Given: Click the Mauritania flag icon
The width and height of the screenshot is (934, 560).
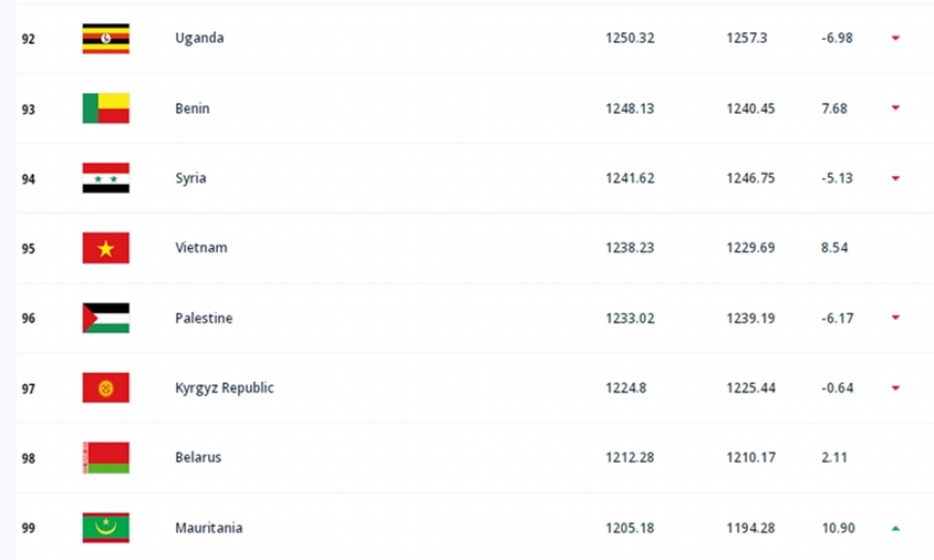Looking at the screenshot, I should click(x=105, y=528).
